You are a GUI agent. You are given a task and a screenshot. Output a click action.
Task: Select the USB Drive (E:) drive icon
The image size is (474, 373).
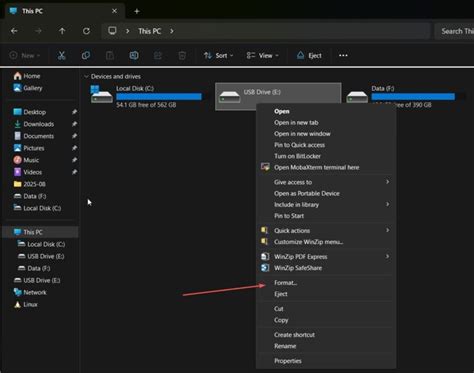229,97
